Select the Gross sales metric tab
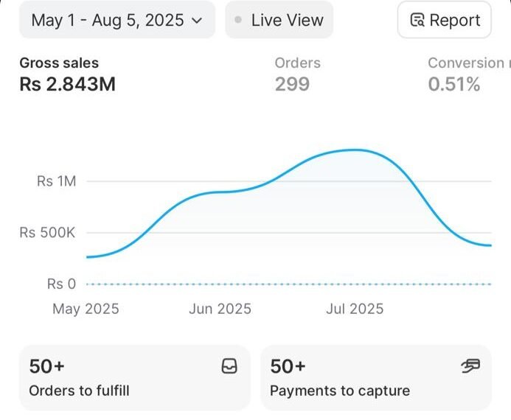Screen dimensions: 511x420 click(59, 63)
